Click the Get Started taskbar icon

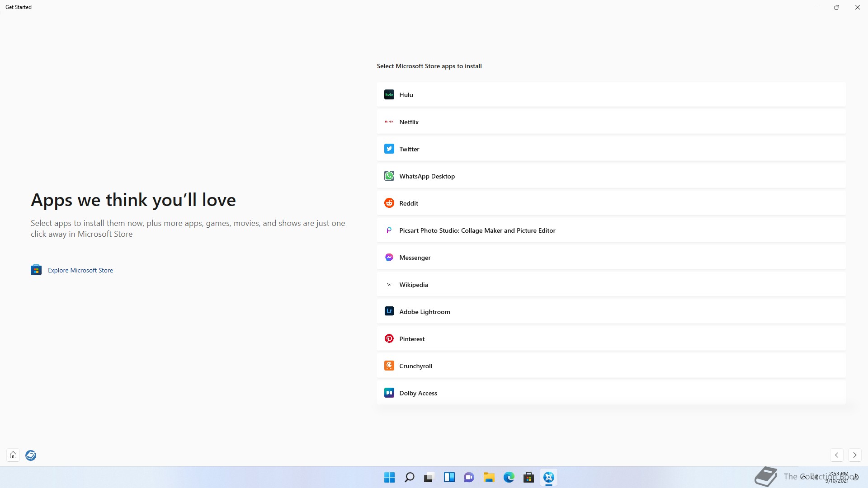tap(548, 477)
